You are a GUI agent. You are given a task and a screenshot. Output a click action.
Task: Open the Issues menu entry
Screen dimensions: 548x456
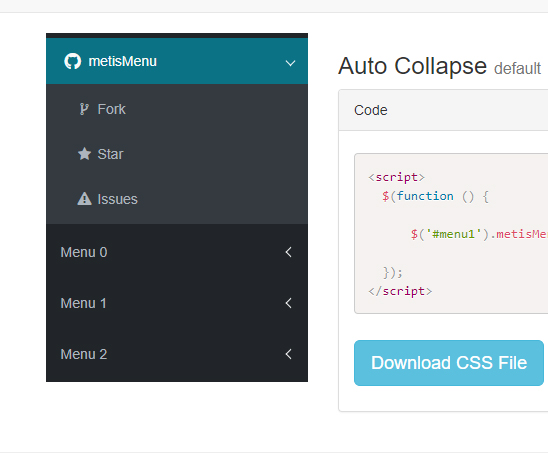coord(177,199)
